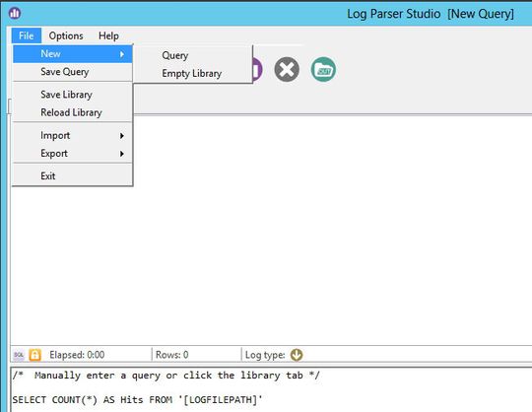Image resolution: width=532 pixels, height=412 pixels.
Task: Select Query in the New submenu
Action: pyautogui.click(x=193, y=55)
